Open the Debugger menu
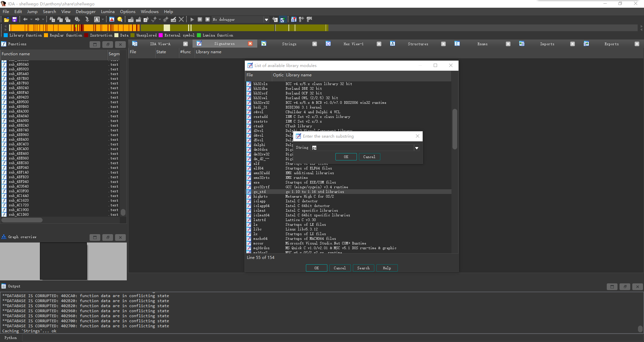 pos(86,11)
